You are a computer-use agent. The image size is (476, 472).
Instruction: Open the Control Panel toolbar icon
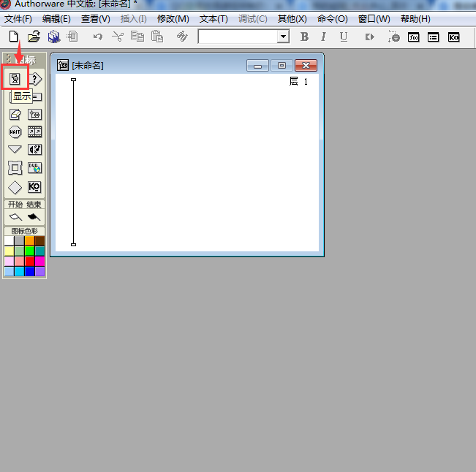tap(394, 37)
